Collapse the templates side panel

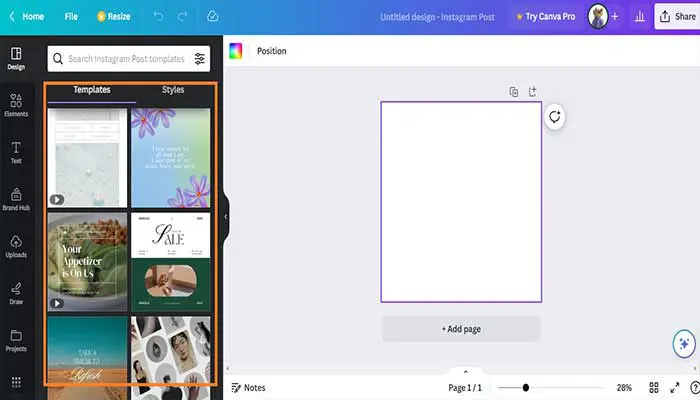pyautogui.click(x=226, y=216)
